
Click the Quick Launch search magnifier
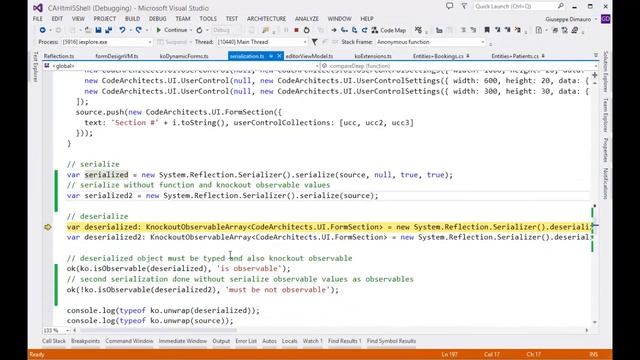(560, 6)
